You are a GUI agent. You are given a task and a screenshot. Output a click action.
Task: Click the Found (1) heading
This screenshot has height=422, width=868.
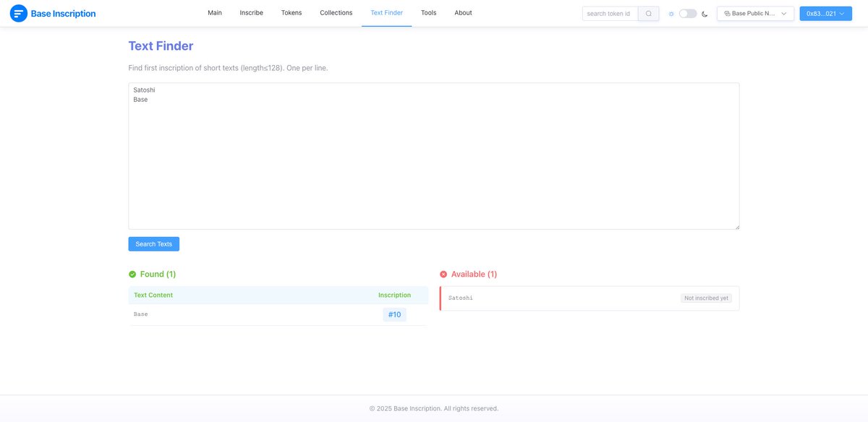coord(158,275)
